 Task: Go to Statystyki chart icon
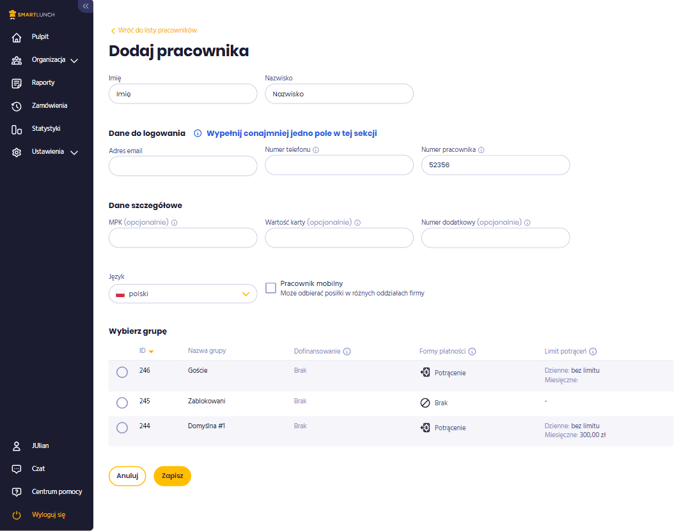pos(17,129)
